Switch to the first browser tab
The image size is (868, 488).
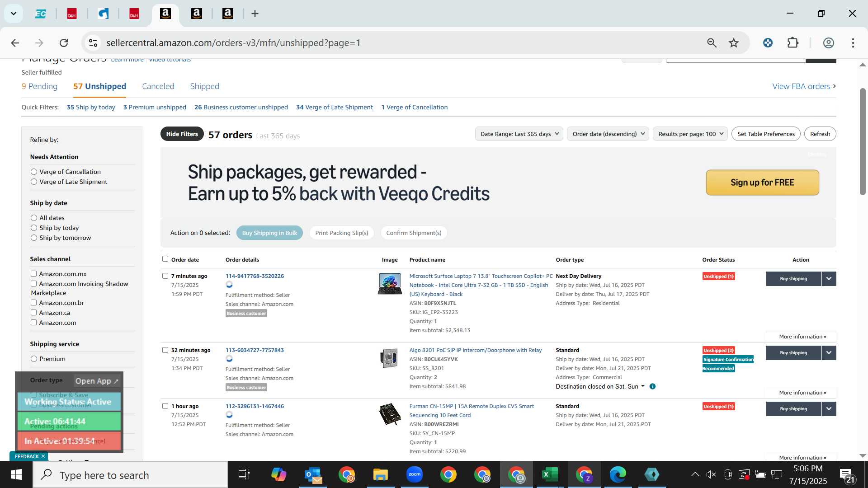[x=41, y=14]
